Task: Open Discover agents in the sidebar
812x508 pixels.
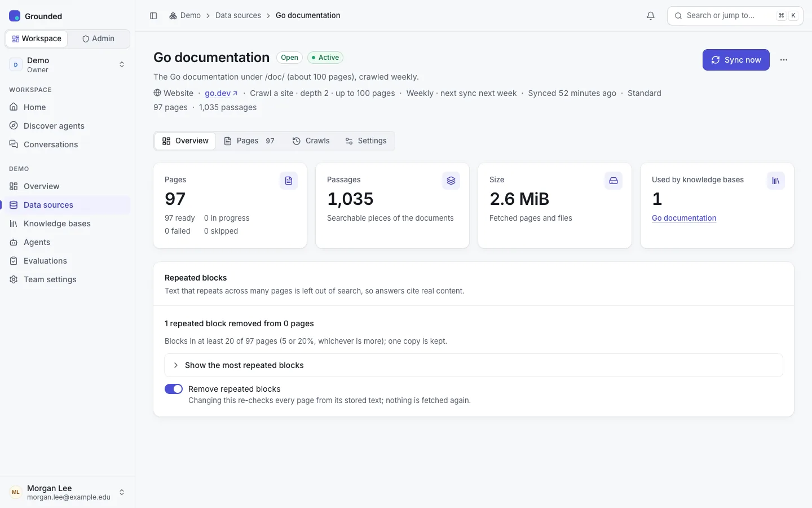Action: (68, 126)
